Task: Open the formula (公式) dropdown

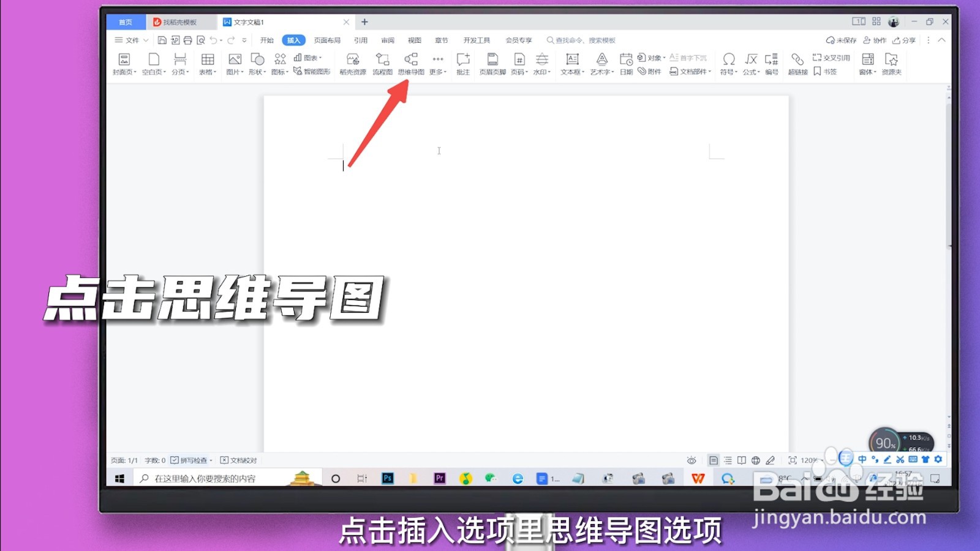Action: (x=752, y=64)
